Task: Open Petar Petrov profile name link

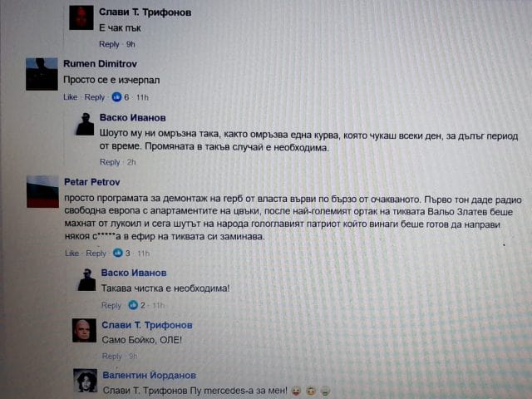Action: (92, 182)
